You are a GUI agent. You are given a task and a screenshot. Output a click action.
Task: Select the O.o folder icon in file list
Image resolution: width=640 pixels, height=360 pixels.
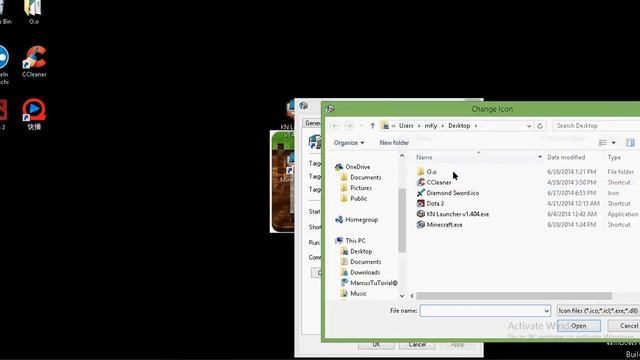point(421,171)
